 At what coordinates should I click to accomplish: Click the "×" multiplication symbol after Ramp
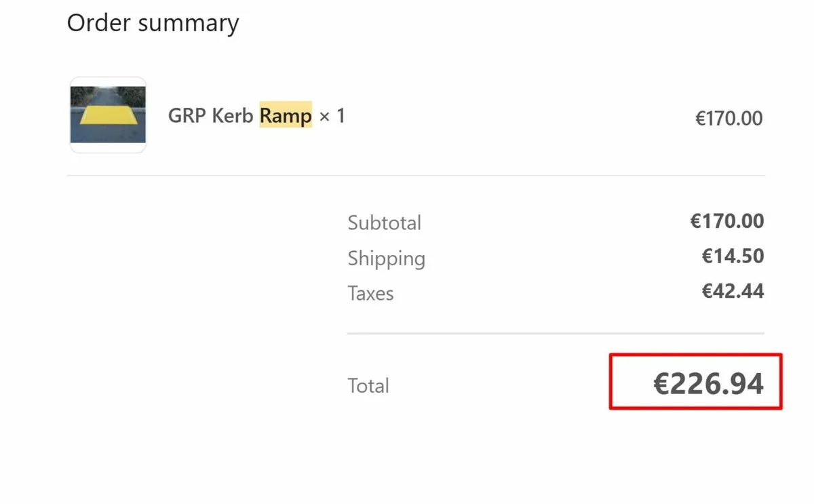click(x=324, y=117)
